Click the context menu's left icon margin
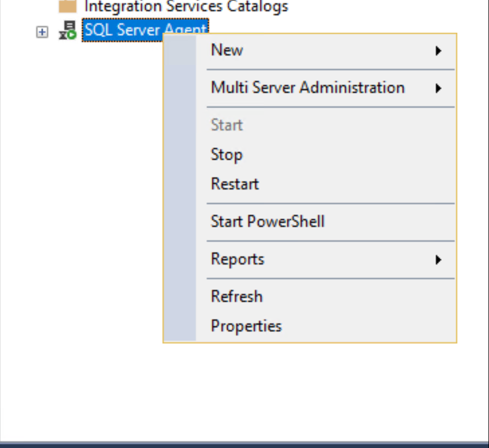Viewport: 489px width, 448px height. click(180, 188)
